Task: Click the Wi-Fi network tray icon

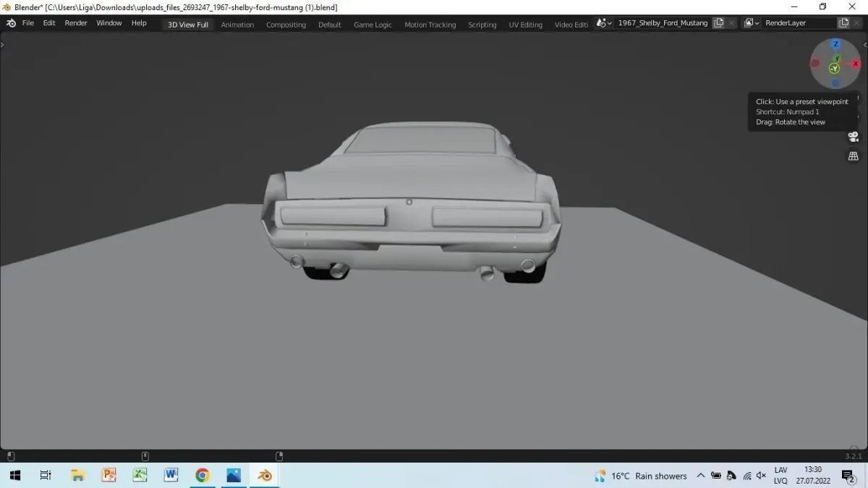Action: click(x=746, y=476)
